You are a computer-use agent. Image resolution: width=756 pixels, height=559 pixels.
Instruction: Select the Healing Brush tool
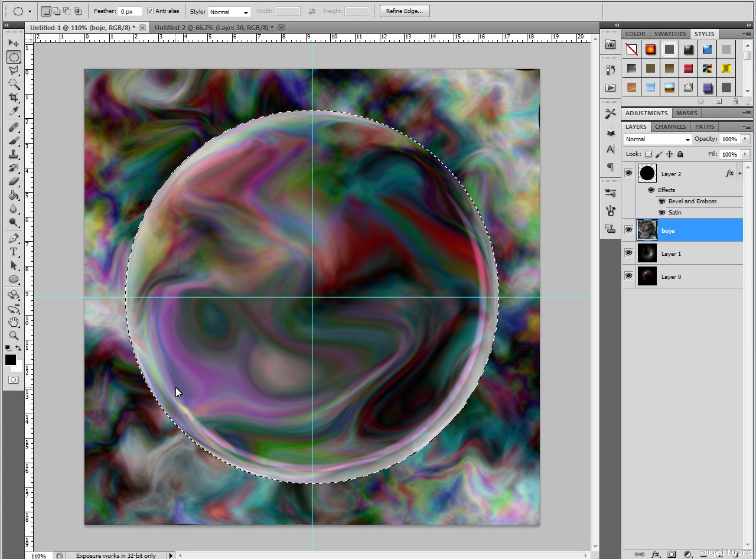pos(14,127)
